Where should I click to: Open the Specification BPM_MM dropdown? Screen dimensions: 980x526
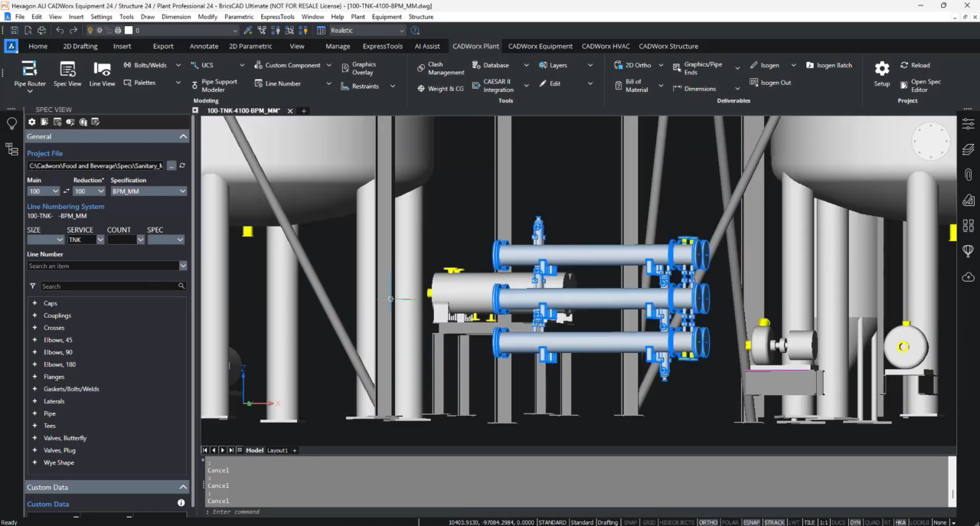tap(149, 191)
